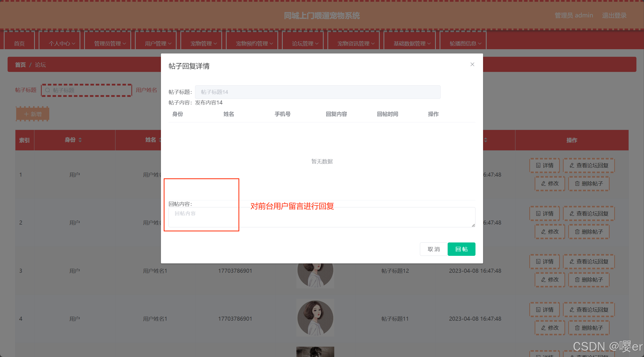The height and width of the screenshot is (357, 644).
Task: Click the 删除帖子 trash icon in row 4
Action: [577, 328]
